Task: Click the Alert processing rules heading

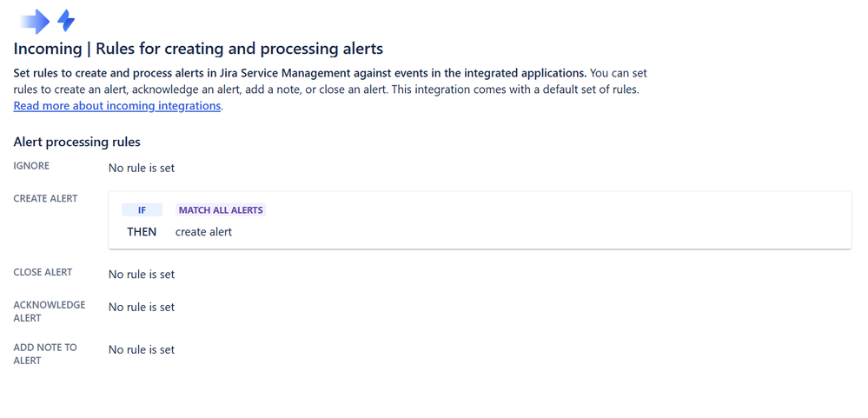Action: (x=77, y=142)
